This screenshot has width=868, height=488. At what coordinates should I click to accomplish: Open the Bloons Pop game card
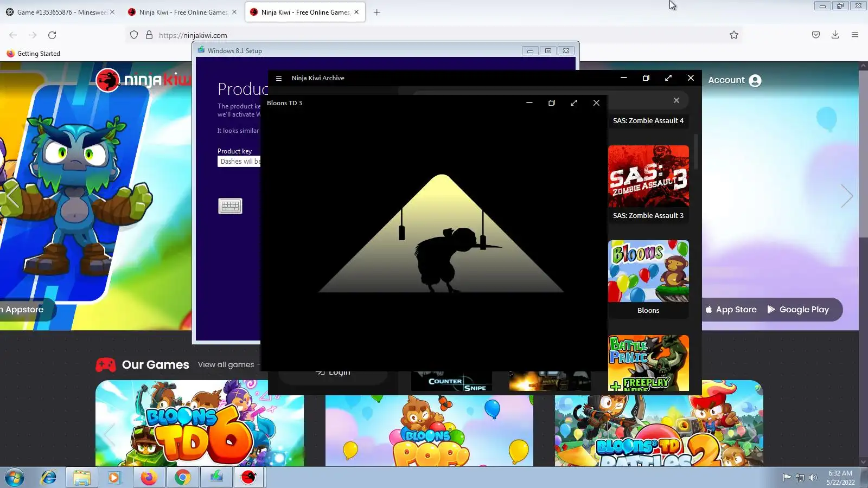click(429, 431)
